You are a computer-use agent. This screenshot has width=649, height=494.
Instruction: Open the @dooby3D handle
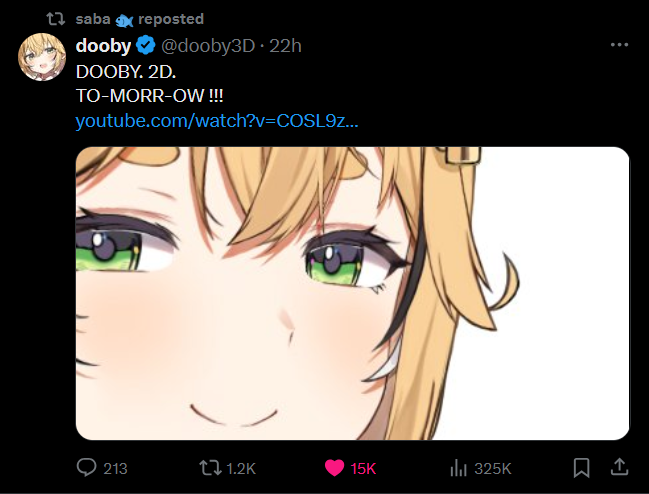pyautogui.click(x=208, y=46)
